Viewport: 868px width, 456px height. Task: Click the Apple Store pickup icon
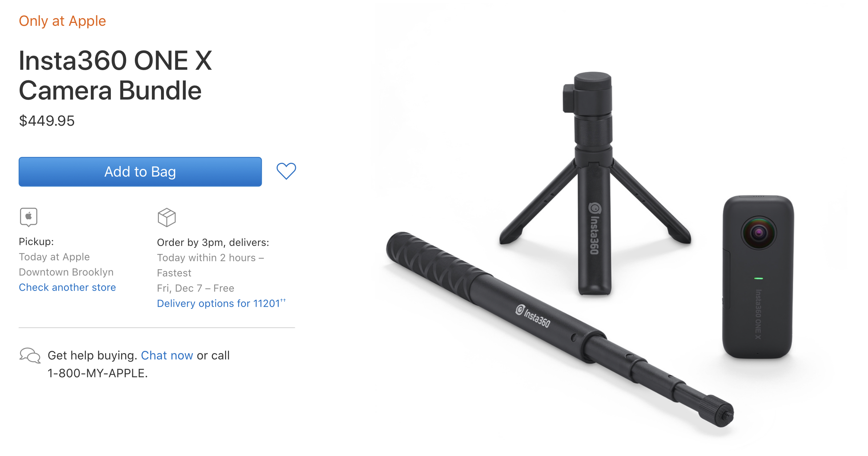29,217
